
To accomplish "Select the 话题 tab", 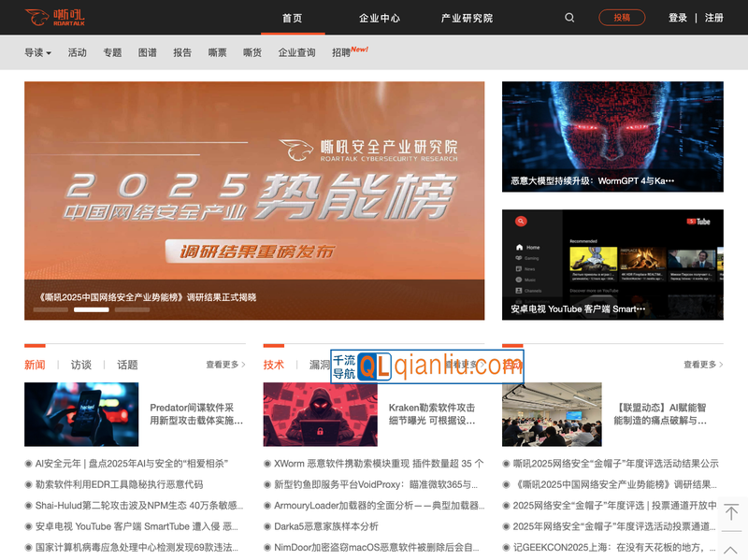I will [127, 365].
